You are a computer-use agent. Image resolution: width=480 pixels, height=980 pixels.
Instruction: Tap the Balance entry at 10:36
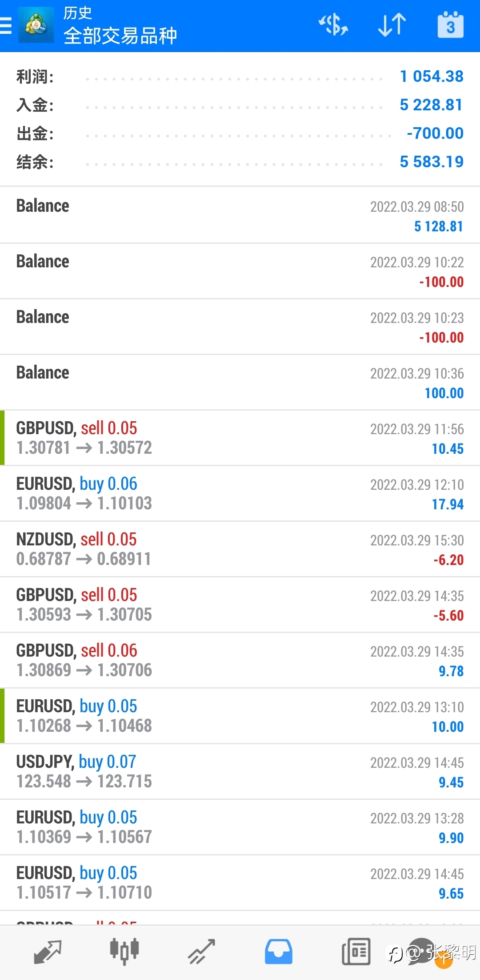(x=240, y=382)
